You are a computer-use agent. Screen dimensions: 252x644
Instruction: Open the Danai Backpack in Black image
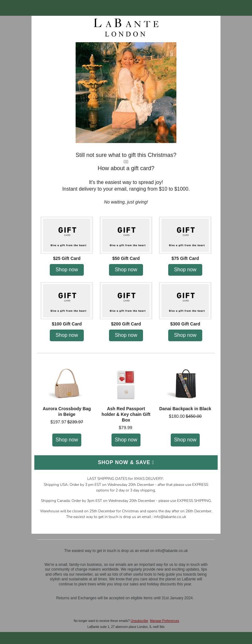[185, 383]
